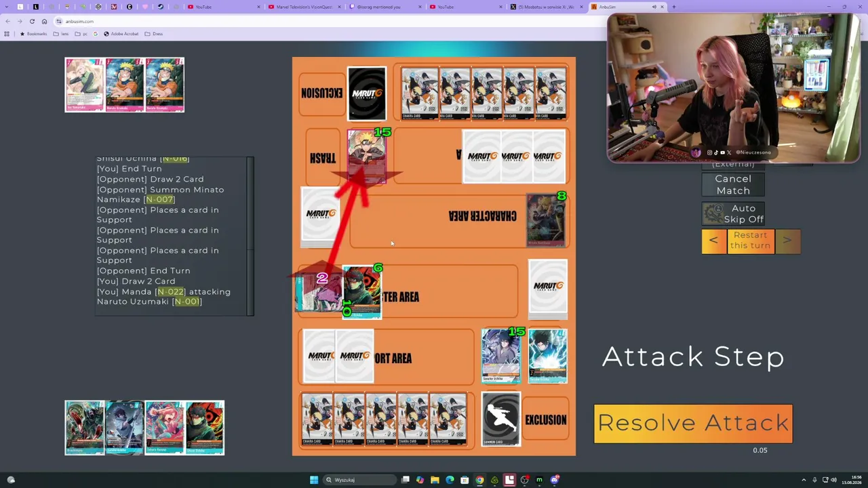Click your Sasuke Uchiha card with 15
This screenshot has height=488, width=868.
pyautogui.click(x=501, y=356)
